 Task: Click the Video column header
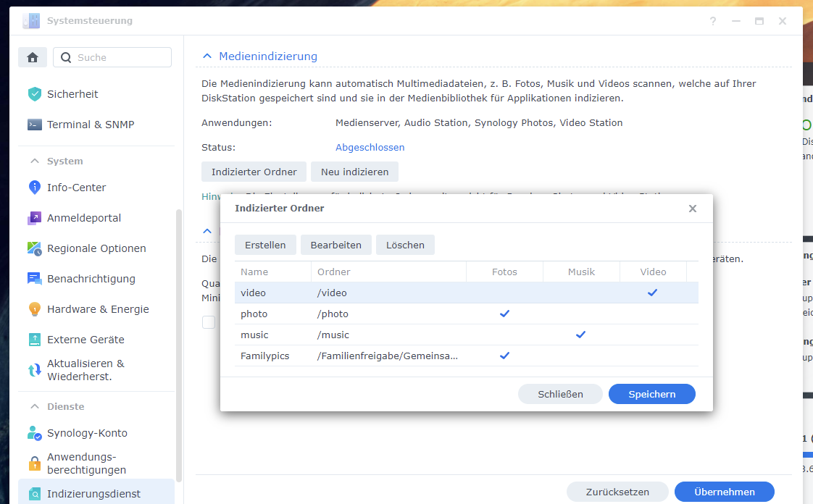point(653,272)
